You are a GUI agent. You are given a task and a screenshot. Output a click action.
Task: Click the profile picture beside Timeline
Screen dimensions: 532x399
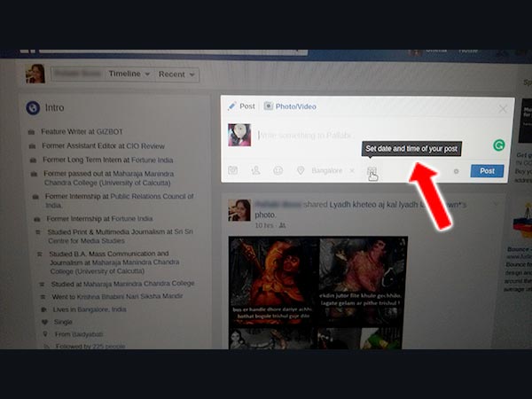(x=36, y=74)
